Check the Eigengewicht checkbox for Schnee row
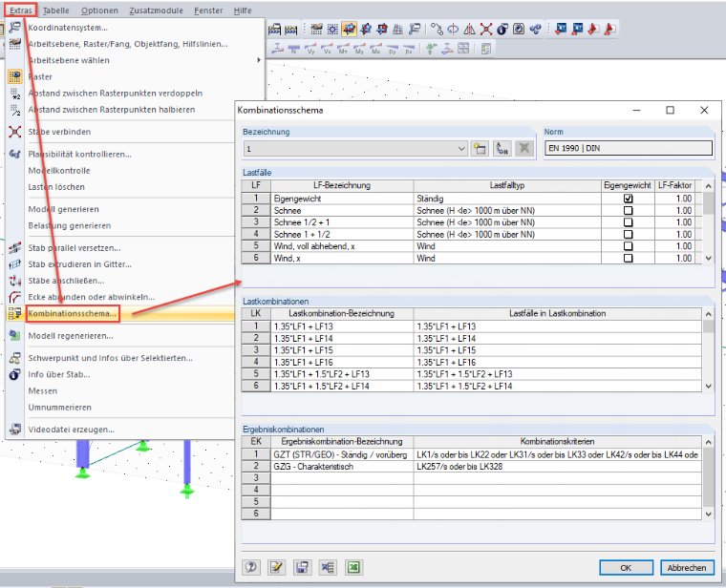 pyautogui.click(x=628, y=211)
